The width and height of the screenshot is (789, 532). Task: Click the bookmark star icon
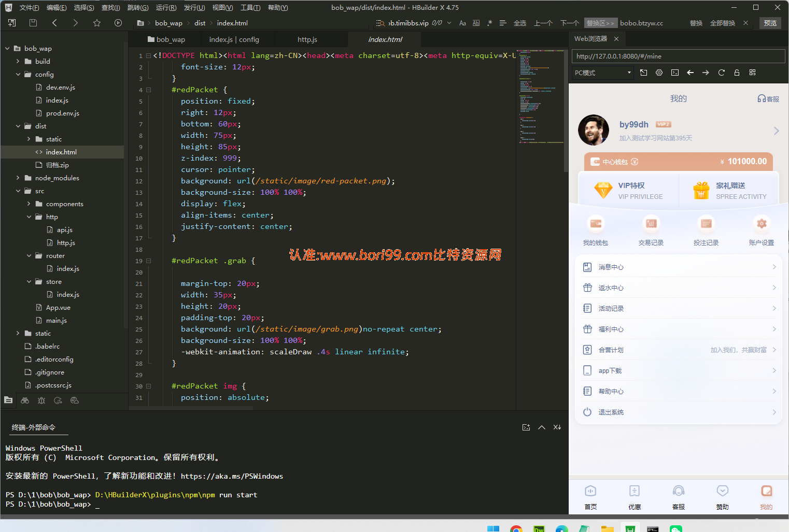tap(97, 23)
